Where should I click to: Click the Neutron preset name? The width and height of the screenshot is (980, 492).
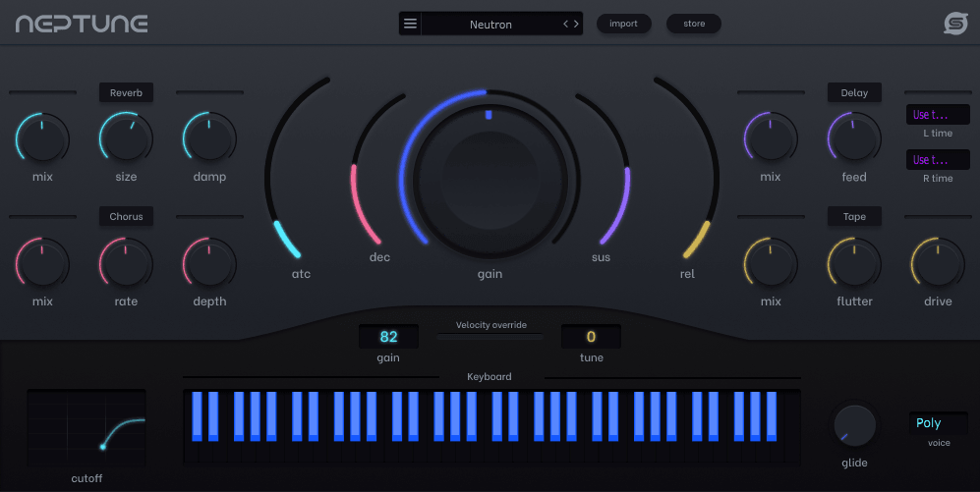(490, 24)
